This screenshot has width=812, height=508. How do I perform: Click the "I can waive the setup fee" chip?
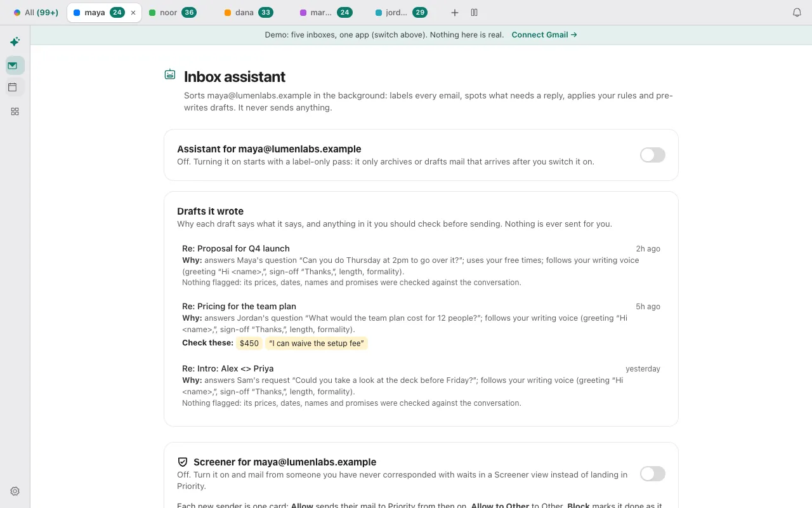tap(317, 344)
